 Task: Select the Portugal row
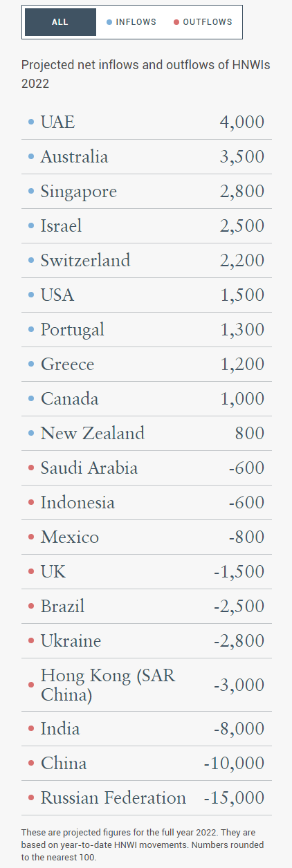146,330
